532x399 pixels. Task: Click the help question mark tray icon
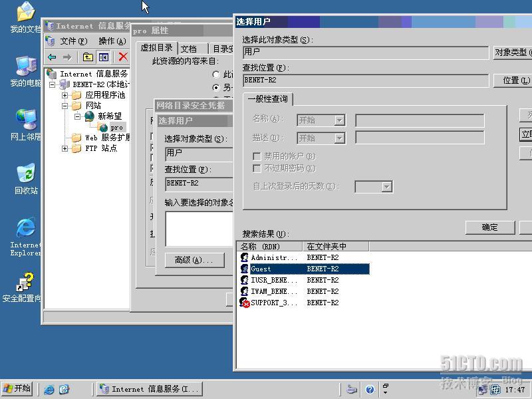[370, 389]
